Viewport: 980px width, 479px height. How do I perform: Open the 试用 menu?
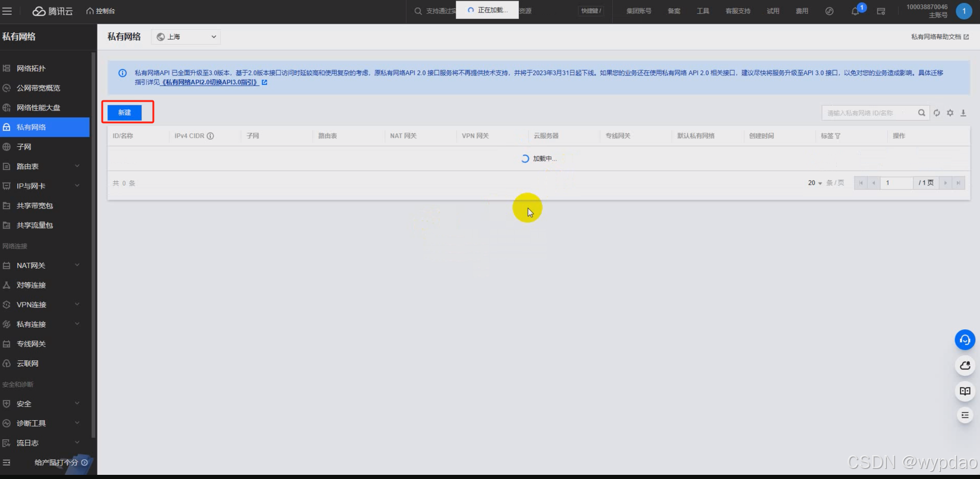[x=773, y=11]
